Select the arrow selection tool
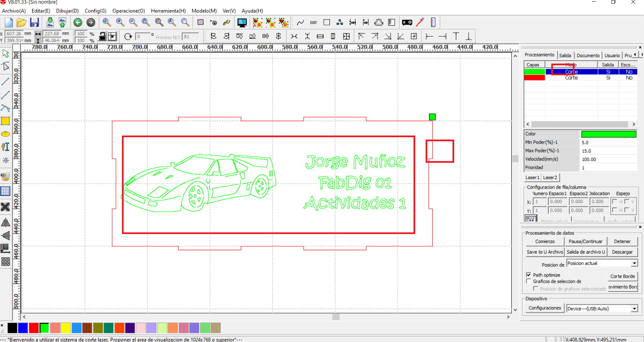Screen dimensions: 644x342 pos(6,53)
